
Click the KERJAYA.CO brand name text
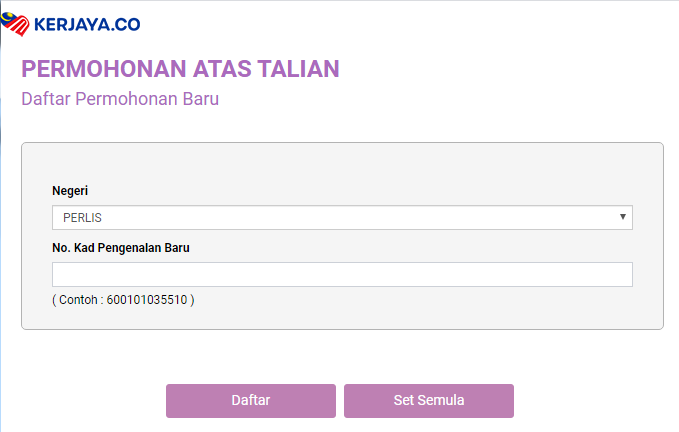(88, 25)
